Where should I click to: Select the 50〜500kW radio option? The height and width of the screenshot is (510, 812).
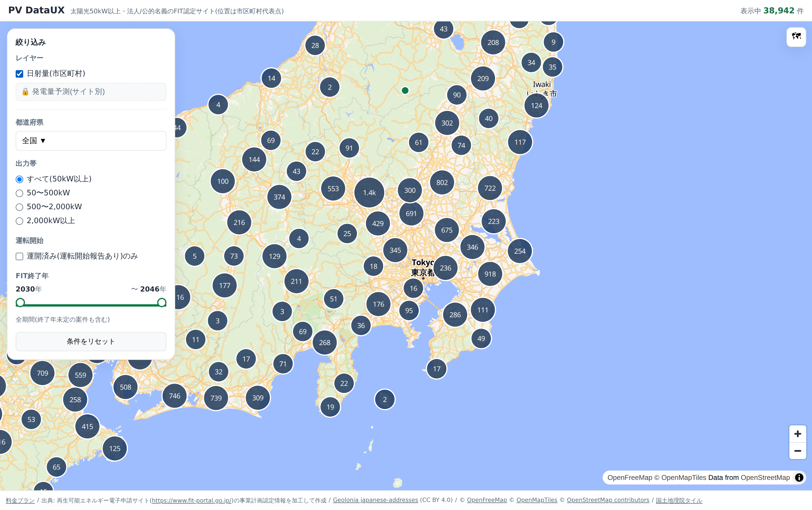(19, 193)
